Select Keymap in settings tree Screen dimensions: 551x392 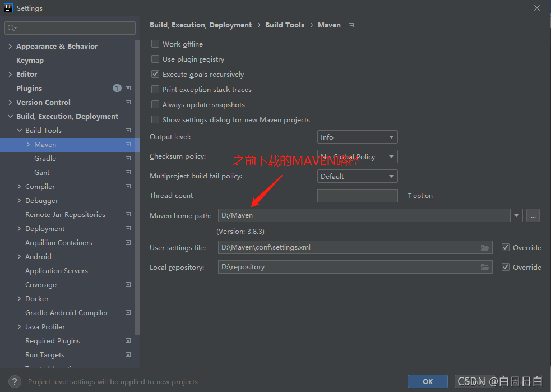(30, 61)
